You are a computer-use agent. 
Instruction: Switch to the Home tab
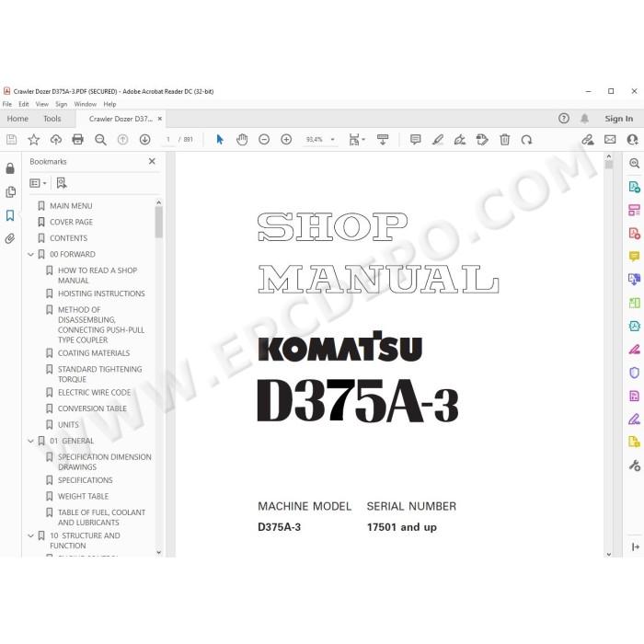pos(17,119)
